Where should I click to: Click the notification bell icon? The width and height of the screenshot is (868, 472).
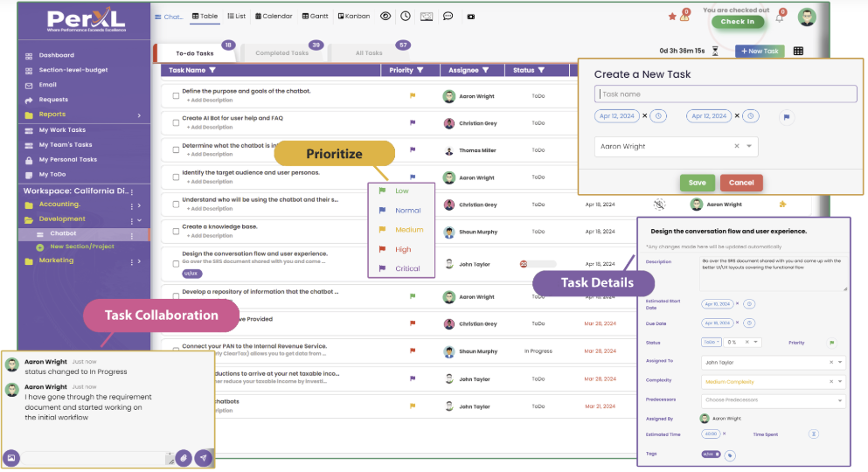[x=779, y=17]
